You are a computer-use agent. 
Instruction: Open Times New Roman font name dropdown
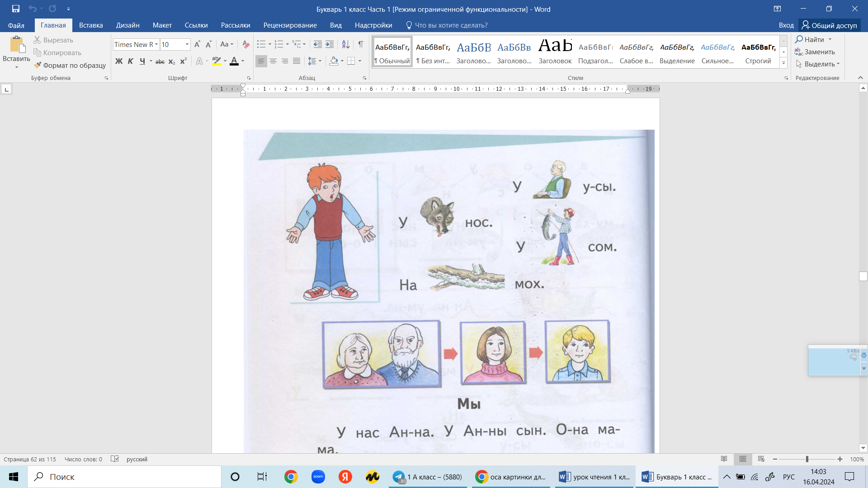coord(156,44)
